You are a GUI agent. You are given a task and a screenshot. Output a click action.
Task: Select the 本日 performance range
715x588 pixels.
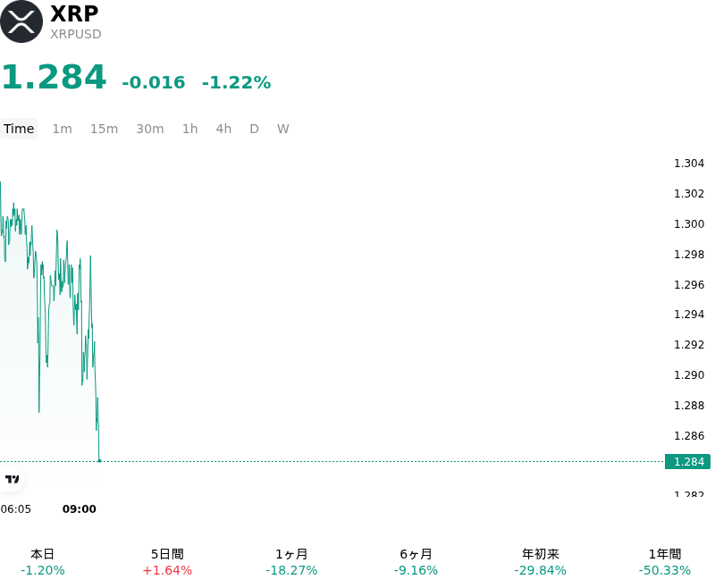(43, 562)
